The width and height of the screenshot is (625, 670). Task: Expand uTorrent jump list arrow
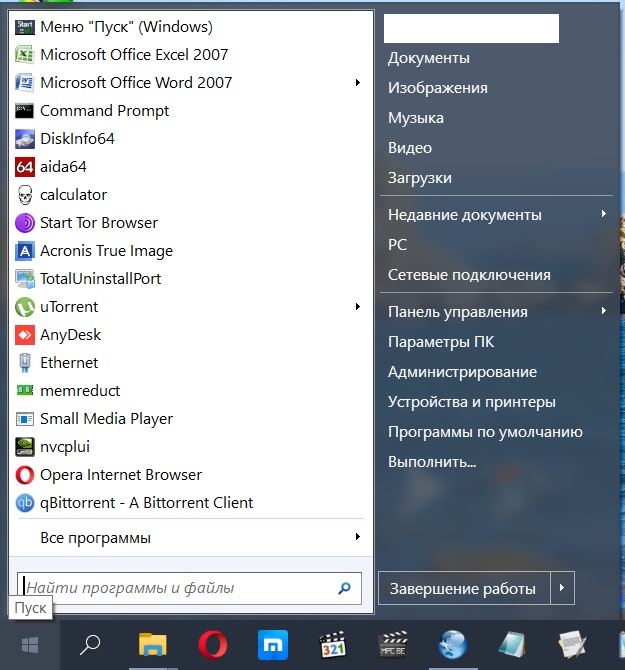coord(358,307)
